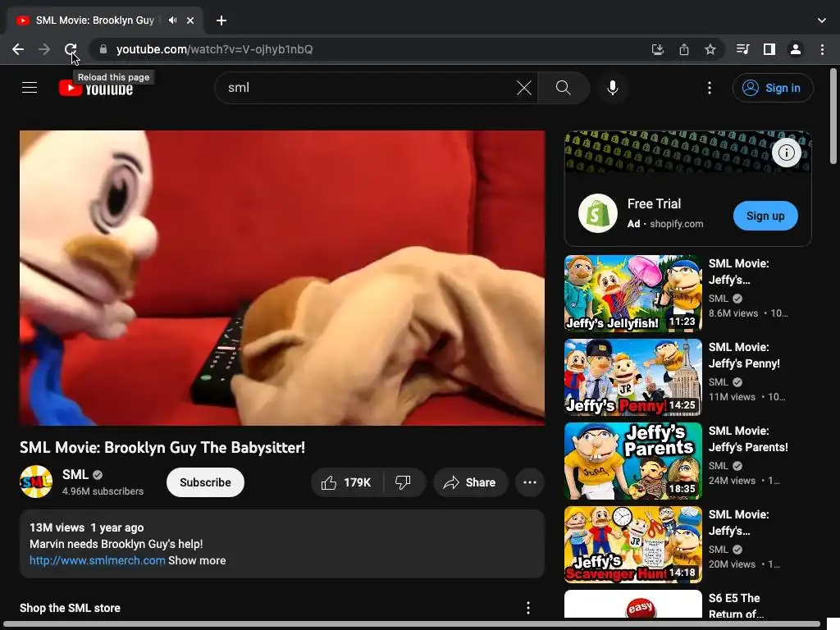Click the padlock site info icon

point(103,49)
